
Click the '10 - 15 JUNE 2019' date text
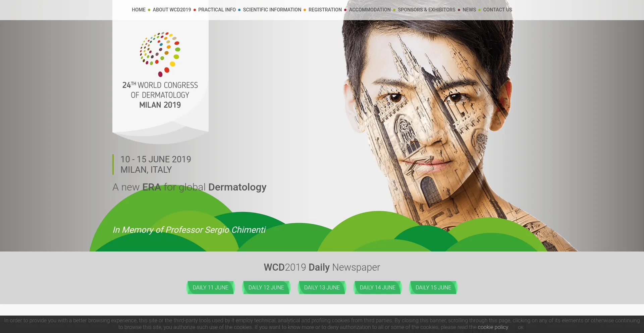pyautogui.click(x=156, y=159)
